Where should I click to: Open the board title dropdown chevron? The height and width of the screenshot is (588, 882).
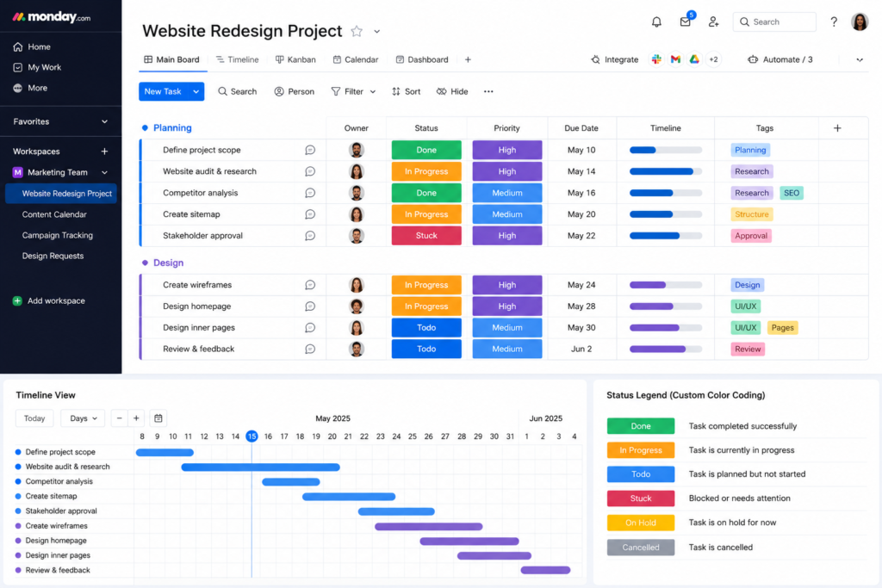click(x=377, y=32)
